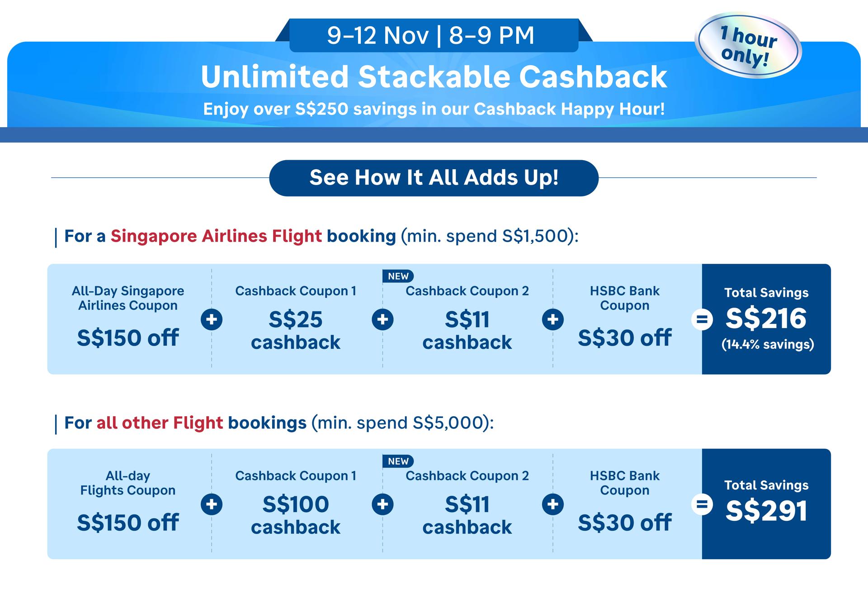Click the plus icon after All-day Flights Coupon
Screen dimensions: 868x604
tap(212, 504)
